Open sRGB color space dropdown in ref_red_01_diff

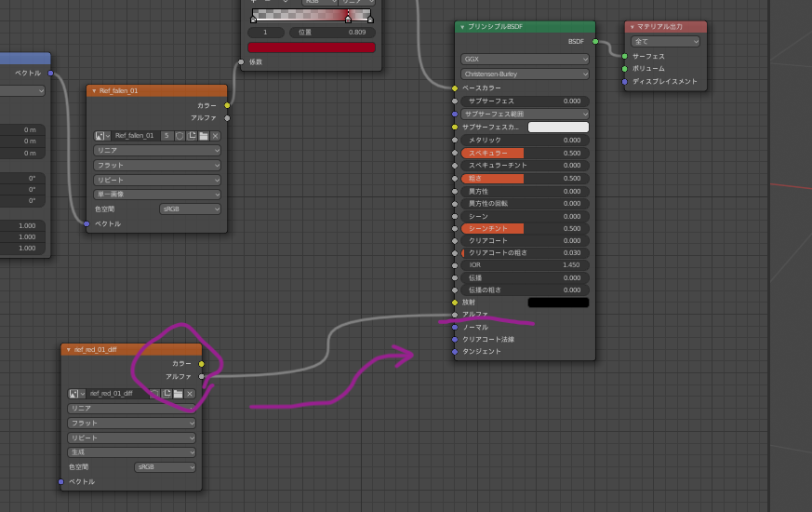tap(166, 467)
